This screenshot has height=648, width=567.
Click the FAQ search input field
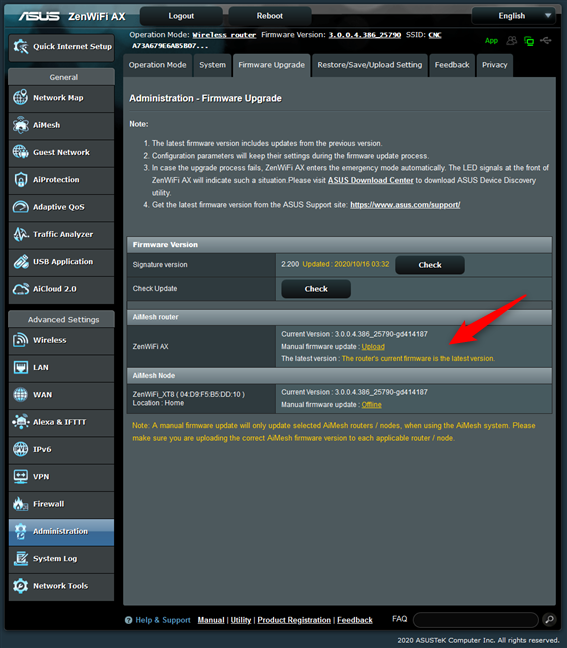pyautogui.click(x=476, y=619)
